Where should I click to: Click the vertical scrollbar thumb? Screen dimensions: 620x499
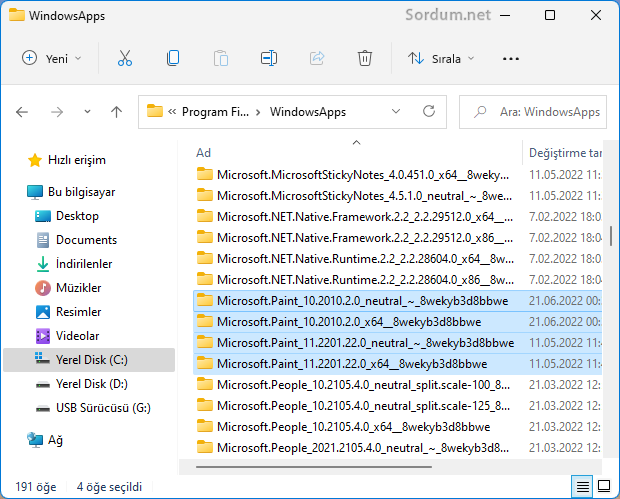pos(611,236)
